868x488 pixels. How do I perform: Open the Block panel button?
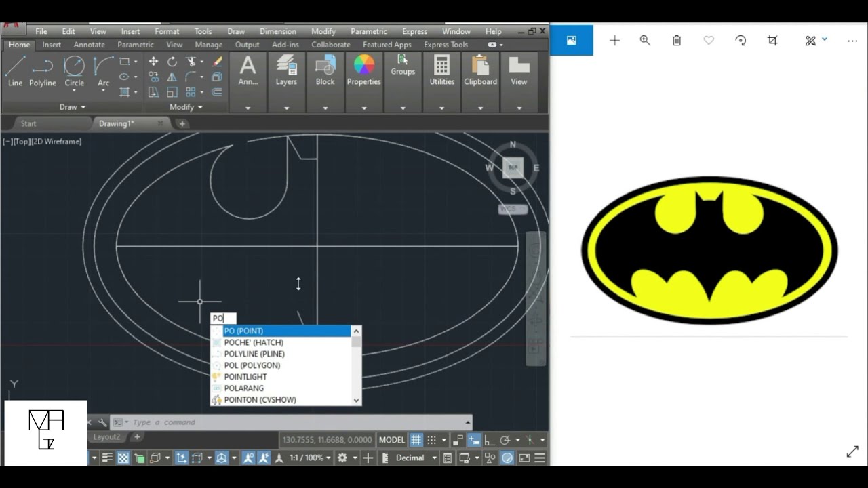coord(325,71)
